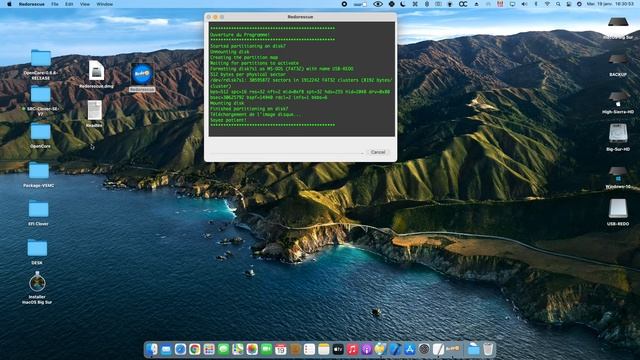Click the Cancel button in Redorescue window
The width and height of the screenshot is (640, 360).
point(378,152)
